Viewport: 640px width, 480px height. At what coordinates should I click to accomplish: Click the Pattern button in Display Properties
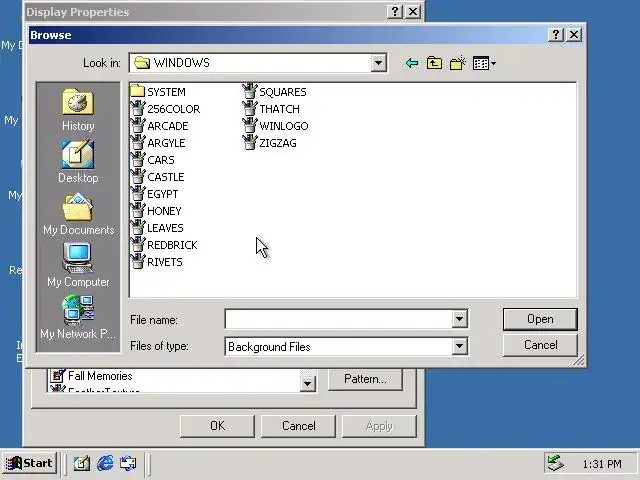[365, 379]
